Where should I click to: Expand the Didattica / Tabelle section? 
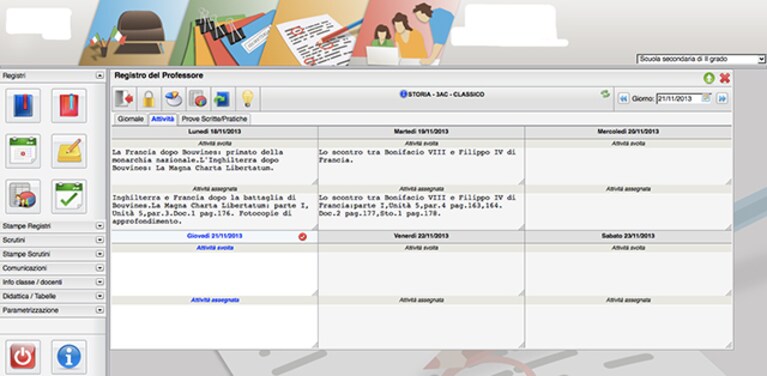point(100,296)
